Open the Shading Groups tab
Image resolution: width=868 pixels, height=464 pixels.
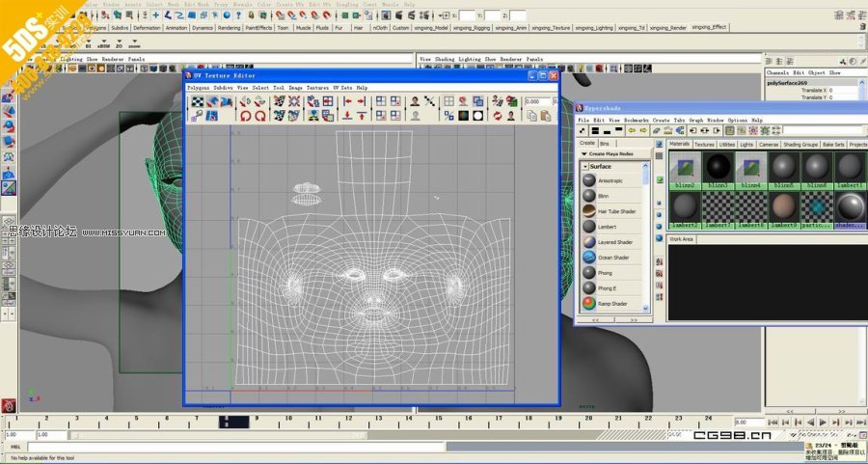(800, 144)
